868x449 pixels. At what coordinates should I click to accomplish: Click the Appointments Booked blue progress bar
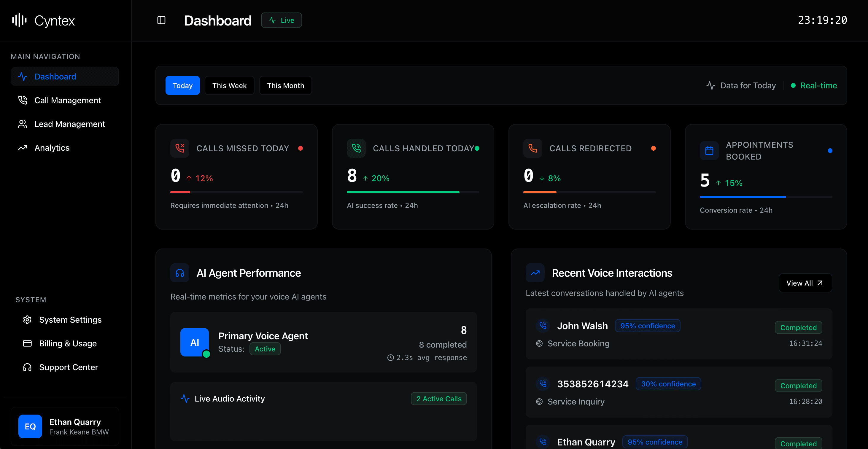pyautogui.click(x=766, y=197)
